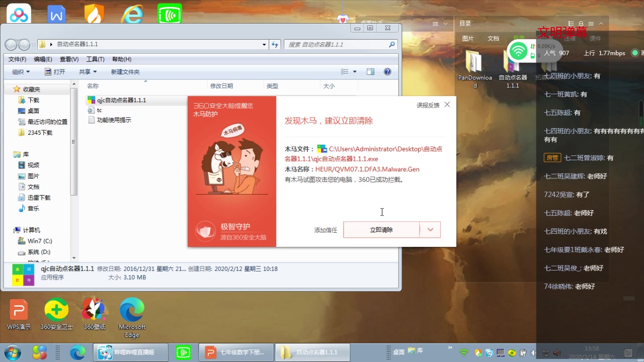The height and width of the screenshot is (362, 644).
Task: Switch to the 文档 tab in desktop organizer
Action: point(494,38)
